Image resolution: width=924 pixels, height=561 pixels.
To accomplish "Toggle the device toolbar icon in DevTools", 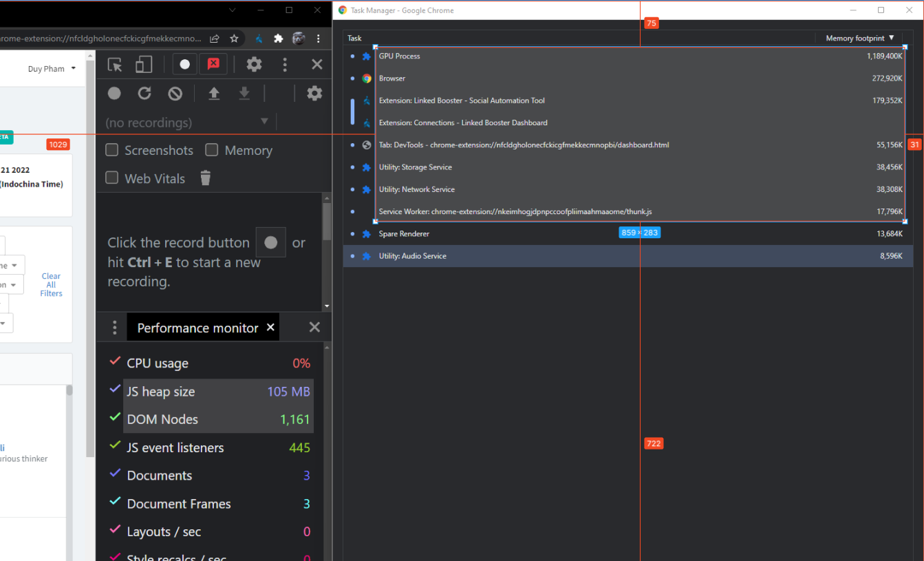I will point(143,65).
